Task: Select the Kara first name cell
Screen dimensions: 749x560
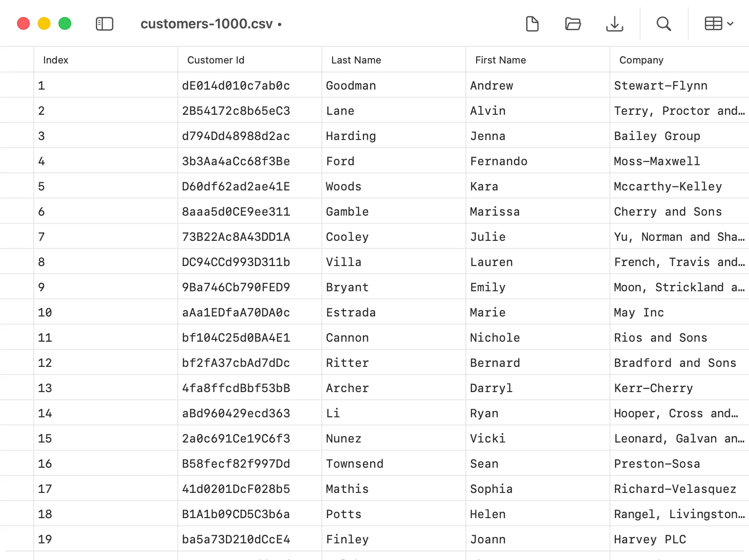Action: click(538, 186)
